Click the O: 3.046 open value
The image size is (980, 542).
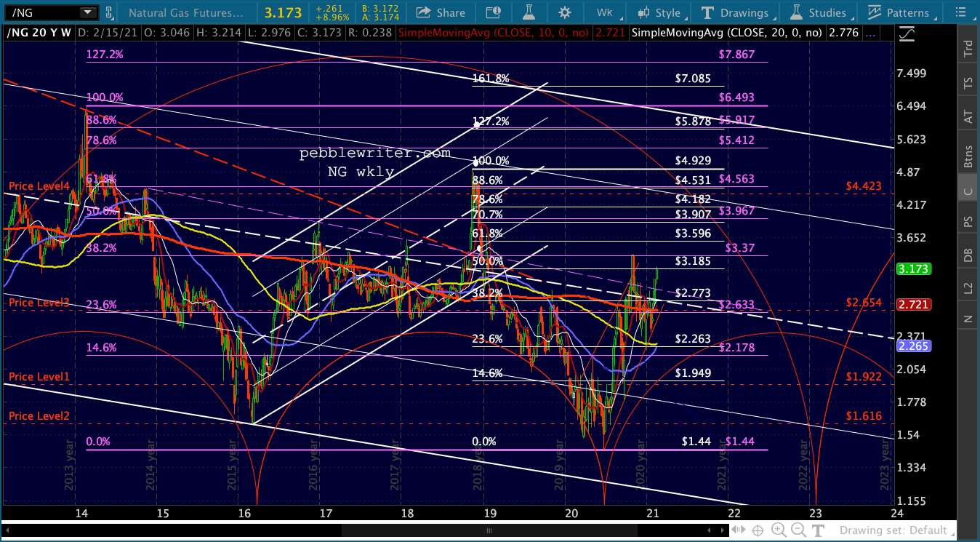166,33
